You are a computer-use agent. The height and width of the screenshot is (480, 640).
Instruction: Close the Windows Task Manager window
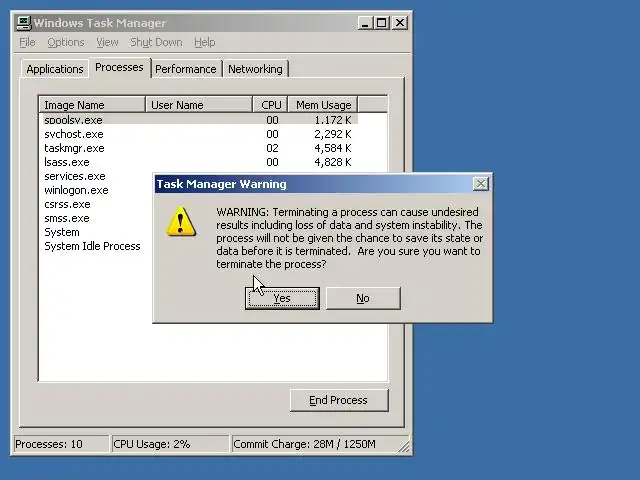click(x=400, y=23)
